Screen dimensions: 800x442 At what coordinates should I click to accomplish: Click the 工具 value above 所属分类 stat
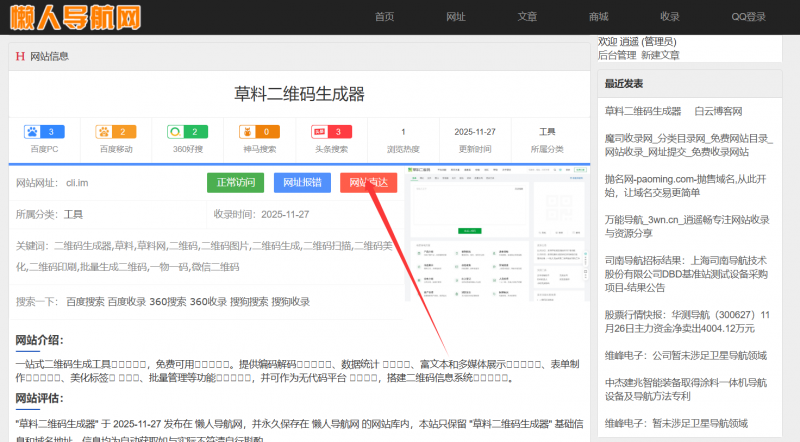pyautogui.click(x=547, y=132)
